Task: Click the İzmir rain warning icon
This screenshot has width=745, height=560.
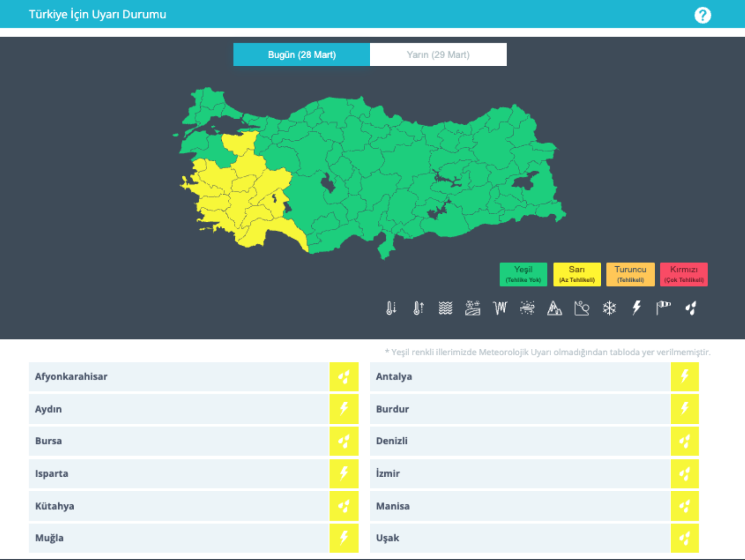Action: point(685,474)
